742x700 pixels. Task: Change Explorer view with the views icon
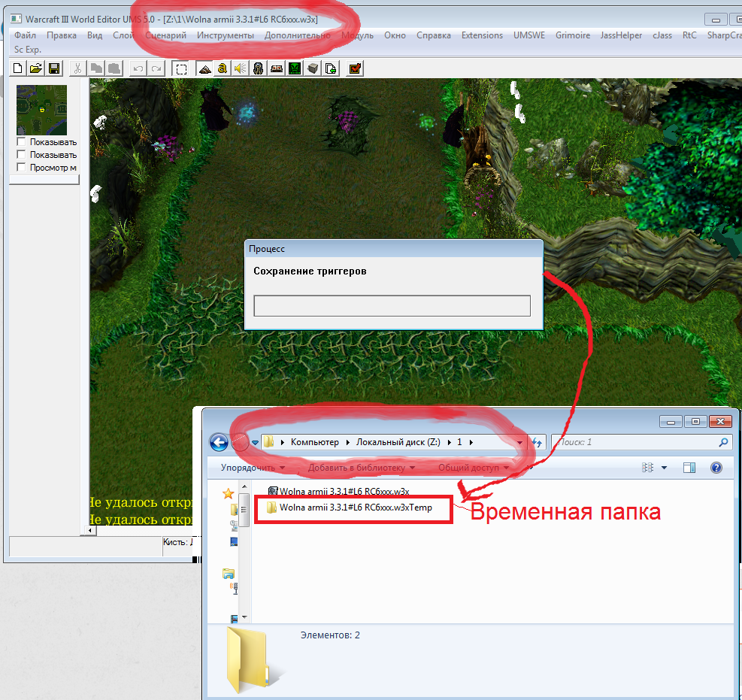tap(647, 468)
